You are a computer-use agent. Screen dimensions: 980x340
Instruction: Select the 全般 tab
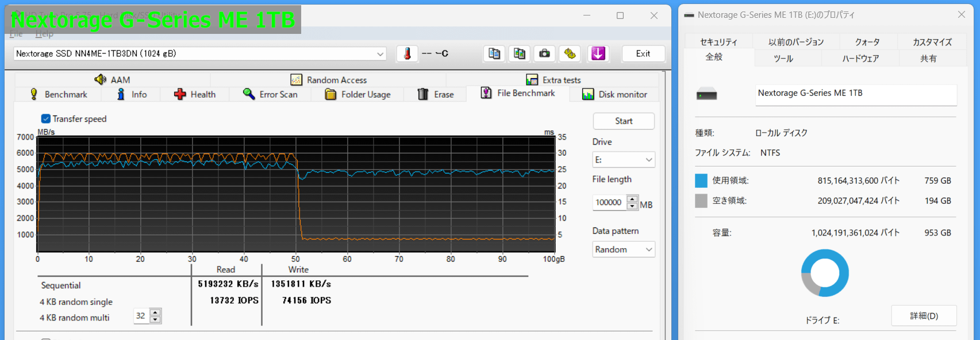[714, 57]
